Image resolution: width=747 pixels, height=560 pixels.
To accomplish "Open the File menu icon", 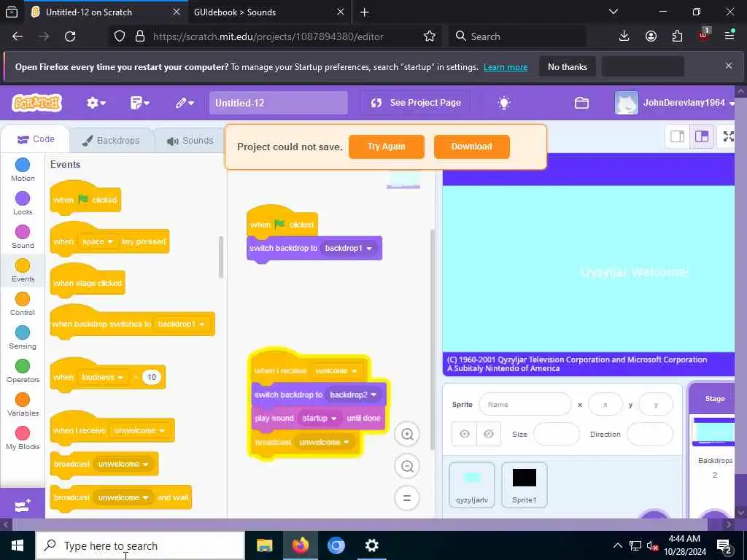I will pyautogui.click(x=139, y=103).
